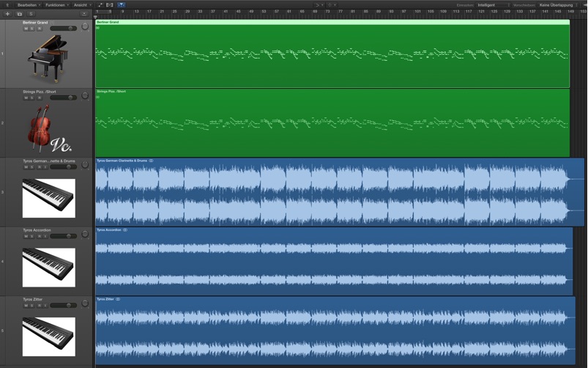This screenshot has width=588, height=368.
Task: Click the Flex show/hide icon
Action: point(110,5)
